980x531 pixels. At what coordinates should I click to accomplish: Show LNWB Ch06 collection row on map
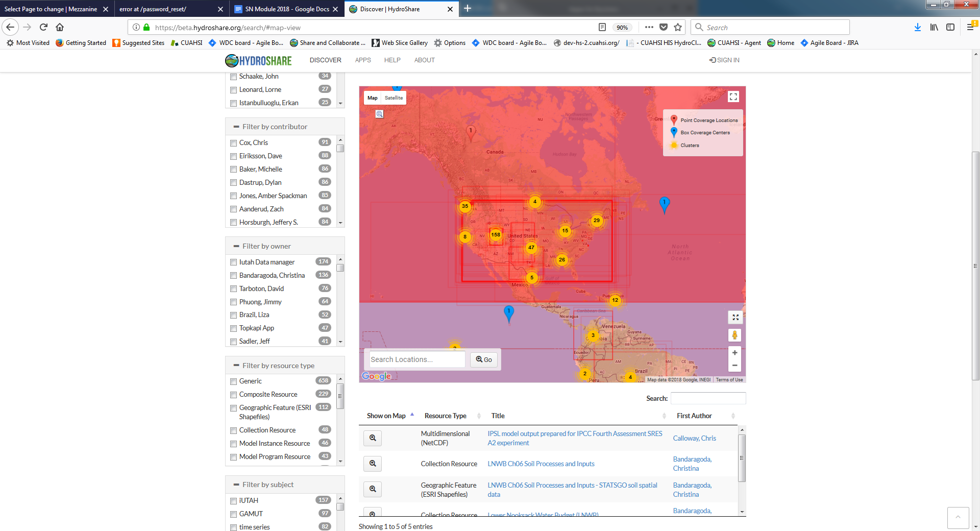[x=373, y=464]
